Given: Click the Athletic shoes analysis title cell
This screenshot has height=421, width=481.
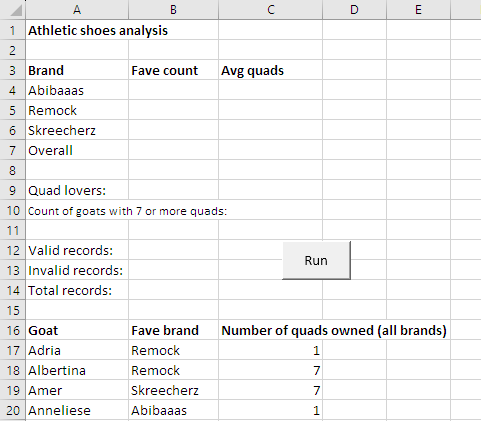Looking at the screenshot, I should [x=77, y=30].
